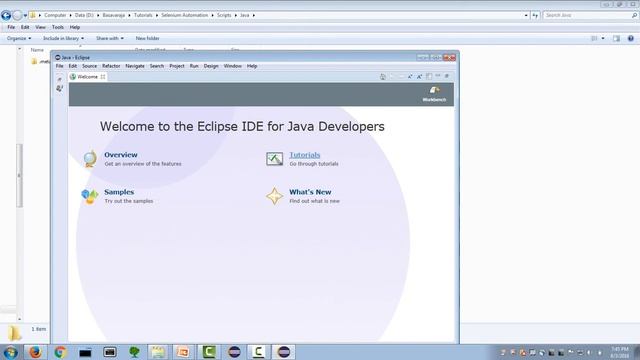
Task: Minimize the Welcome view
Action: click(438, 76)
